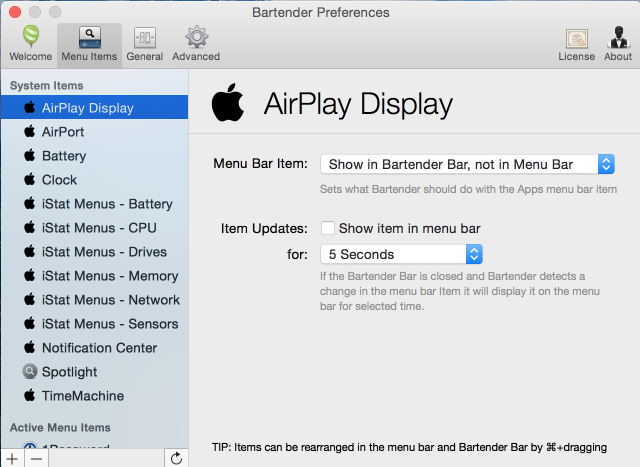Click the Apple icon beside Notification Center
The image size is (640, 467).
pos(29,347)
